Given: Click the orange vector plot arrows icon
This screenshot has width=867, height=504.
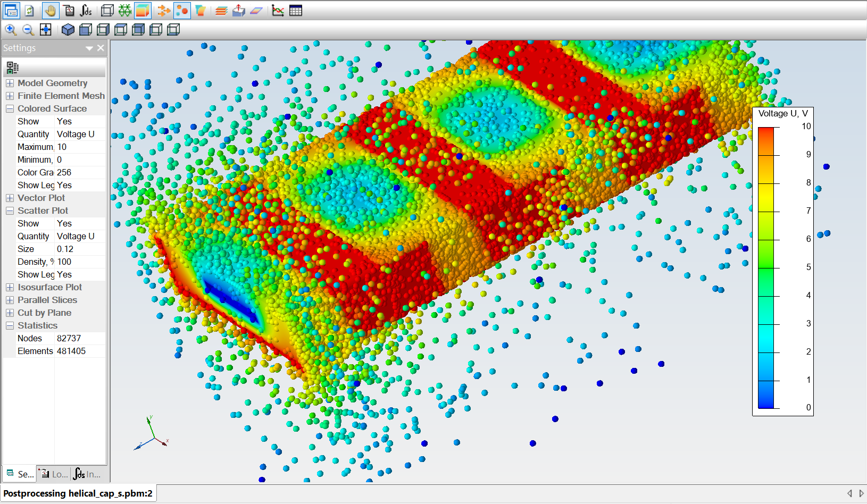Looking at the screenshot, I should [164, 11].
